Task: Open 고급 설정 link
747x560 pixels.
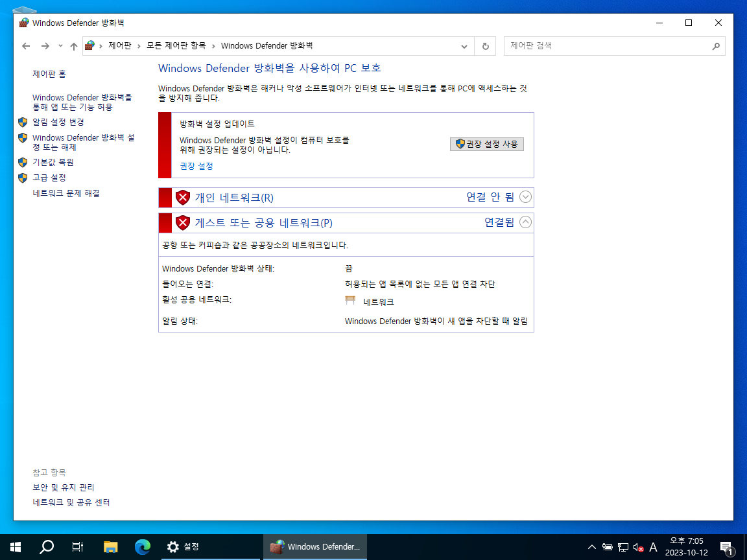Action: coord(49,177)
